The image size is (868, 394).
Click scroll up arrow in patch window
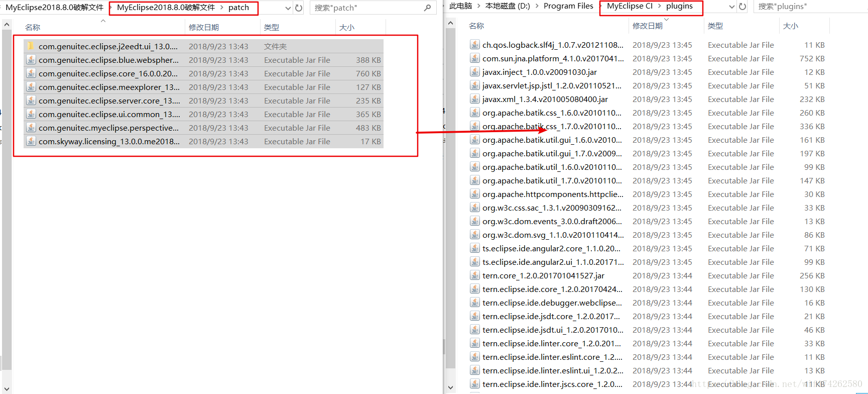coord(7,24)
